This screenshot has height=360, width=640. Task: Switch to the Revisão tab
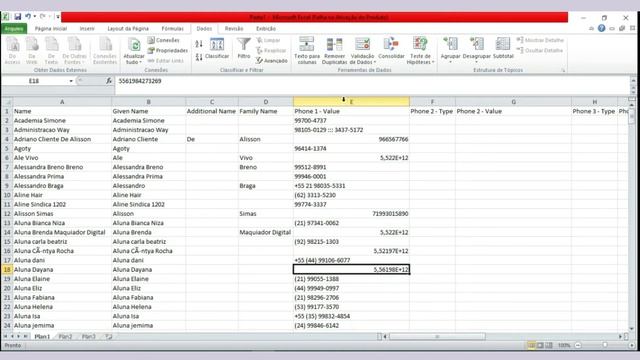tap(234, 29)
